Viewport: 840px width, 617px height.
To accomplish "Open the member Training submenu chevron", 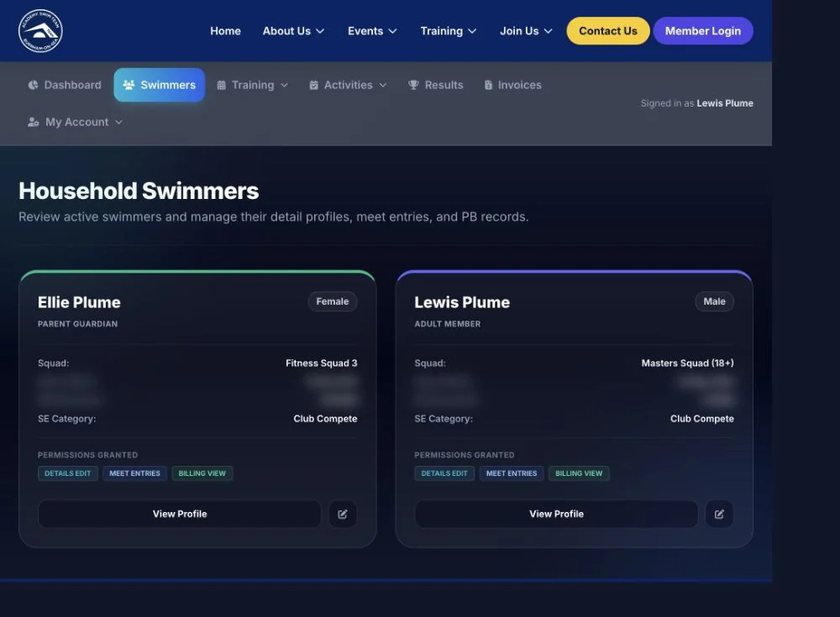I will (x=285, y=85).
